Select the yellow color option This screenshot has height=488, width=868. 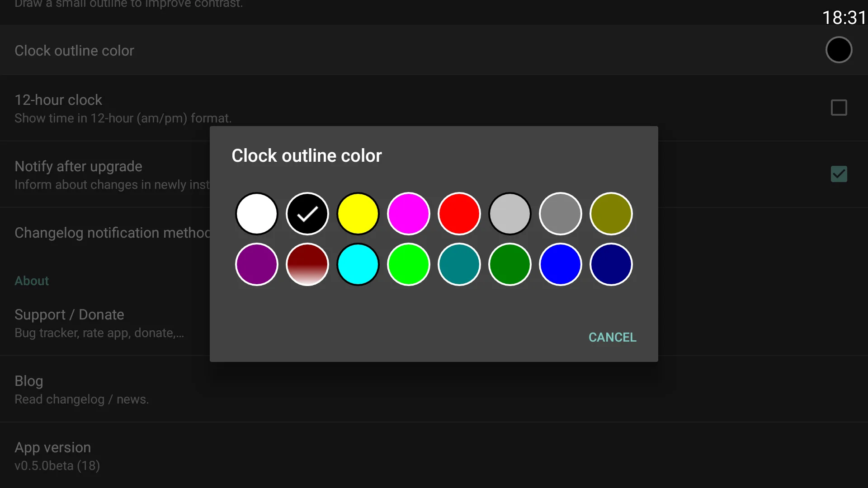pos(358,213)
